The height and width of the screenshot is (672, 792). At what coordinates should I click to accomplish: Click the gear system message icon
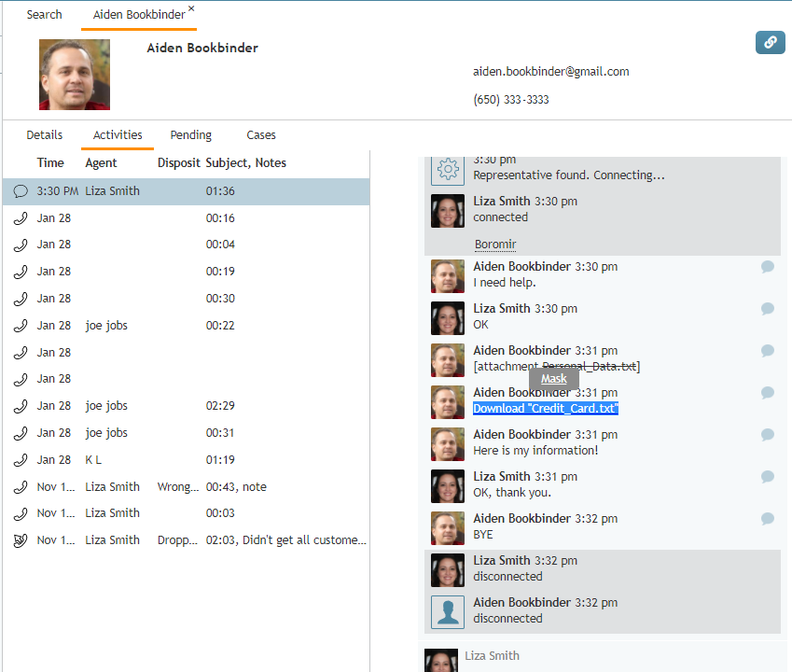448,169
